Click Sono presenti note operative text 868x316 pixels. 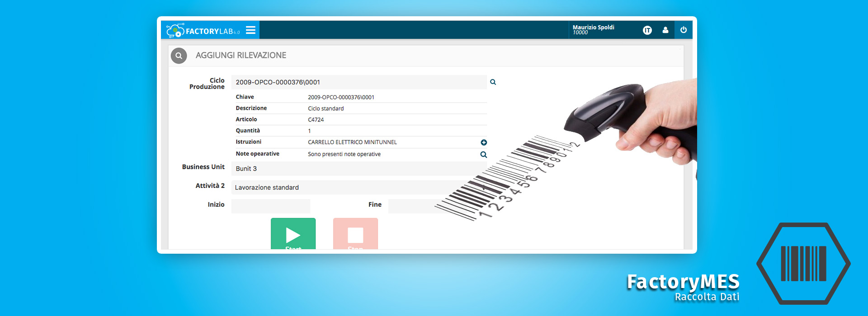344,154
